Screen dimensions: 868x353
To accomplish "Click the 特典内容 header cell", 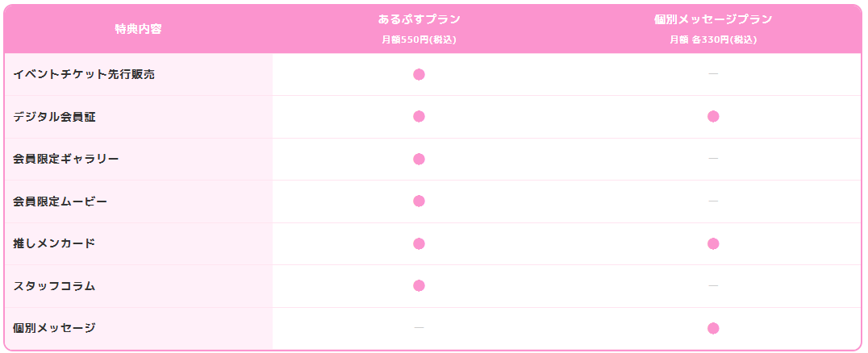I will pos(138,29).
